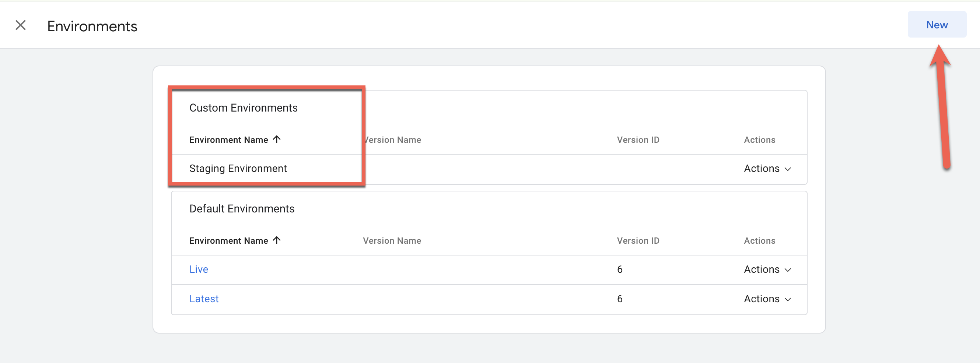Sort Custom Environments by Environment Name arrow
The width and height of the screenshot is (980, 363).
point(277,140)
